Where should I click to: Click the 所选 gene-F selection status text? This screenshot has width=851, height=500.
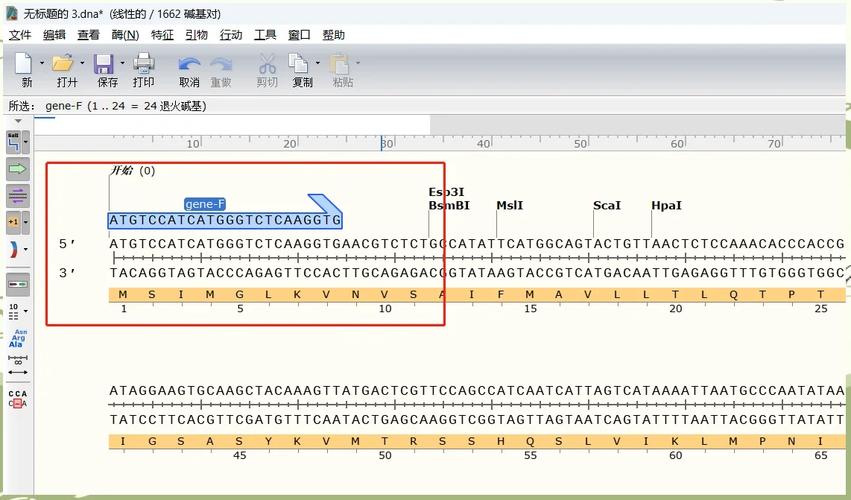(107, 106)
